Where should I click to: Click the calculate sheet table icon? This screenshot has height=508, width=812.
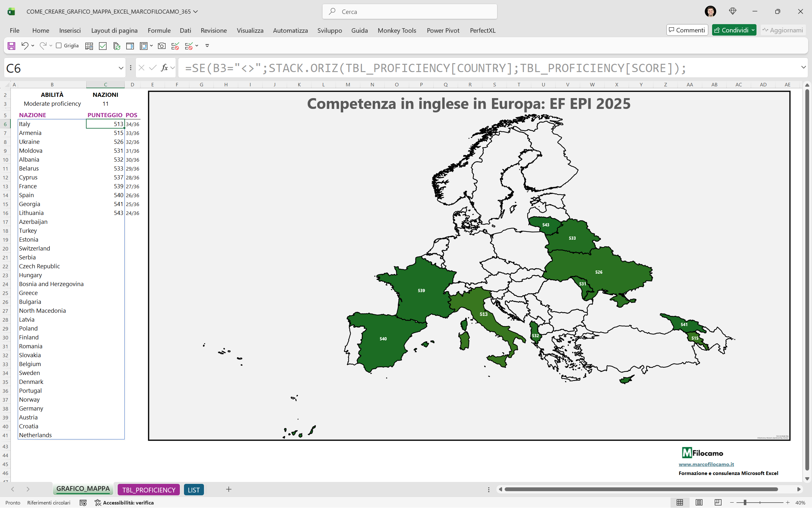tap(89, 46)
